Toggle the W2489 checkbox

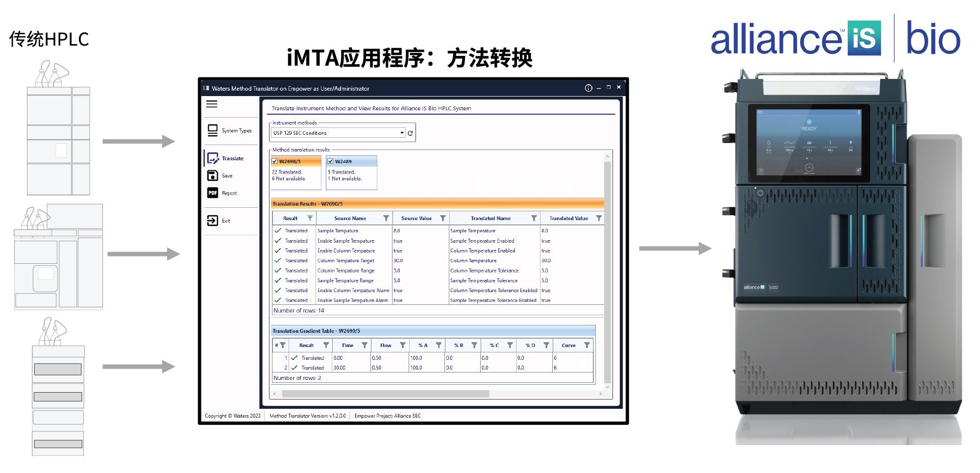point(331,161)
